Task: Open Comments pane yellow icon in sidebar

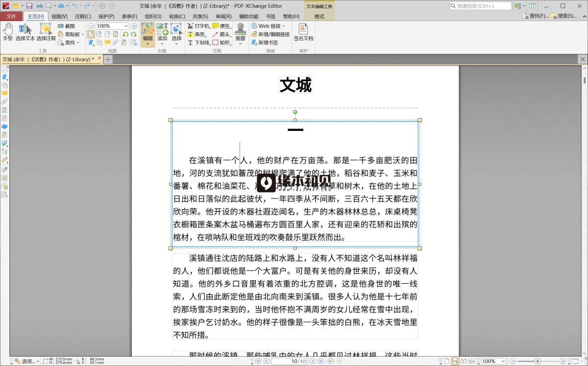Action: tap(4, 94)
